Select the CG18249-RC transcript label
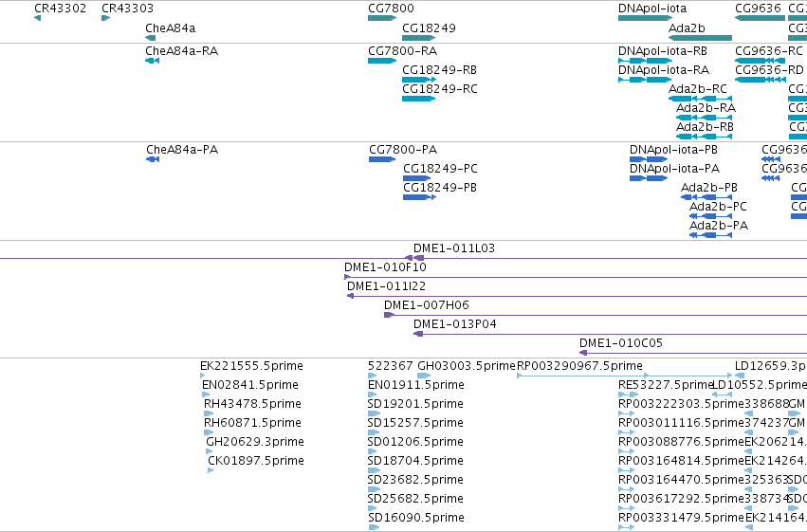 click(440, 89)
